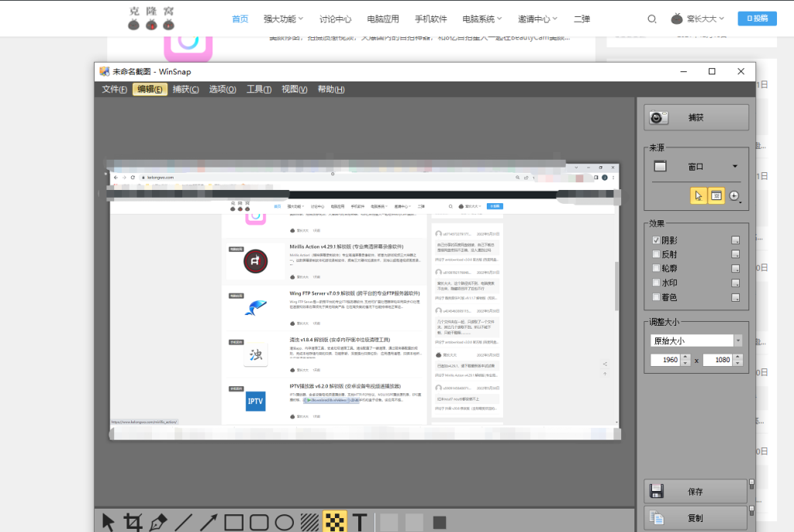Open the 视图(V) menu
This screenshot has height=532, width=794.
(294, 89)
